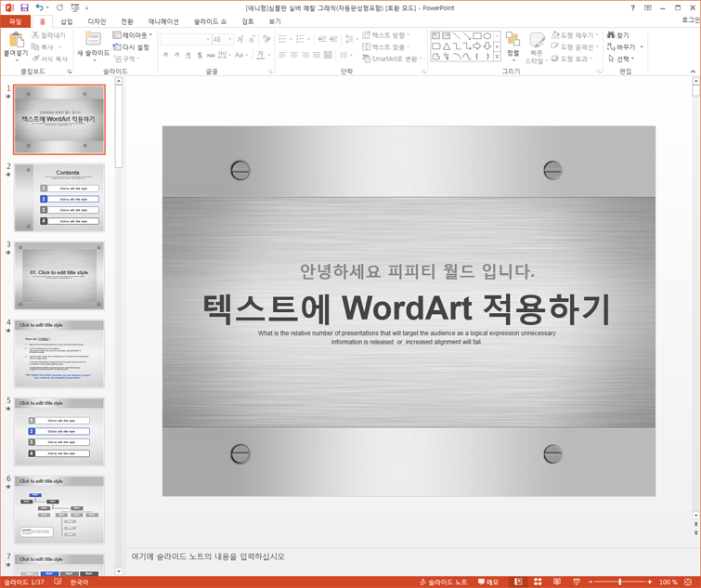Switch to Reading view in status bar
Viewport: 701px width, 588px height.
(557, 581)
